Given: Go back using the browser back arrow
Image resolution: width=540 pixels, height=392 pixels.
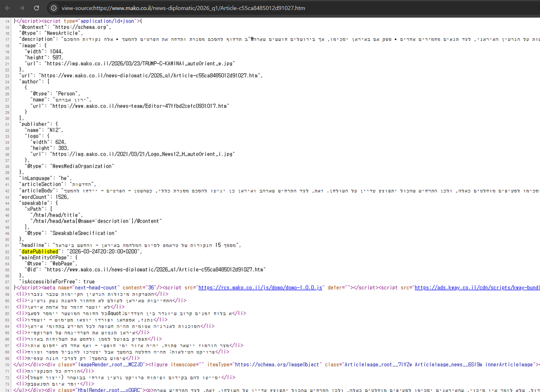Looking at the screenshot, I should coord(8,8).
